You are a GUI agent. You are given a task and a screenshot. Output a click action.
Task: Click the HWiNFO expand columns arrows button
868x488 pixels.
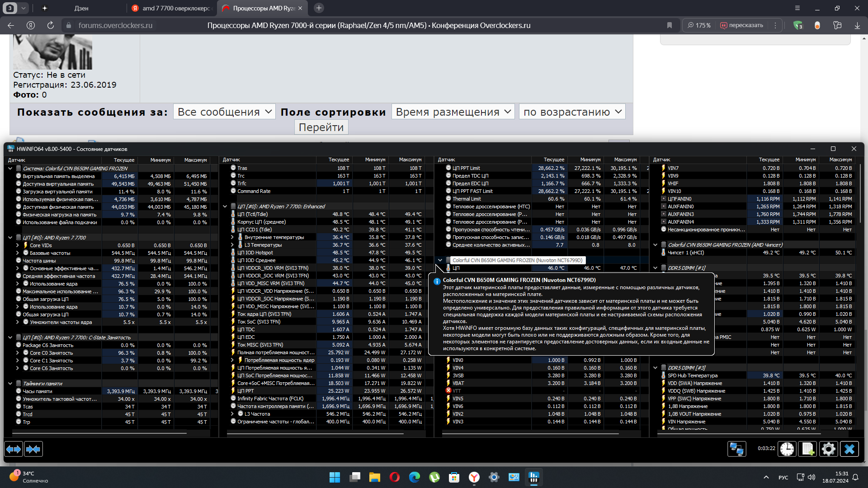tap(14, 449)
